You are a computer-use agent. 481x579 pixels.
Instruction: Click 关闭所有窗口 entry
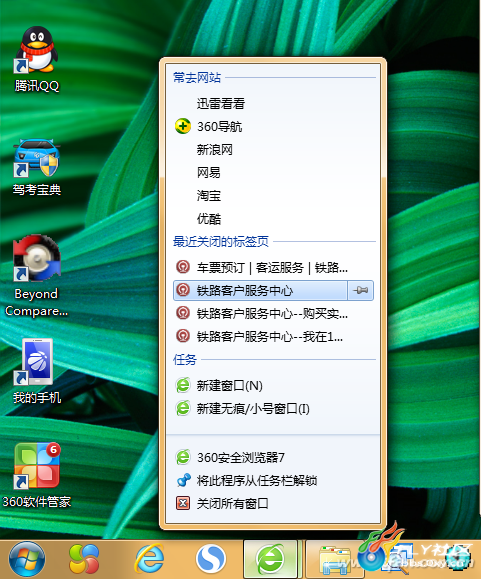click(x=273, y=503)
